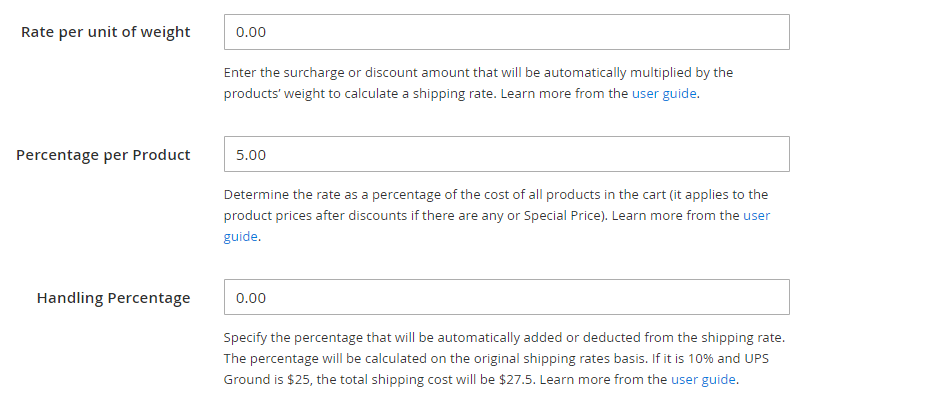Open user guide link under Rate per unit
Viewport: 928px width, 400px height.
(664, 94)
